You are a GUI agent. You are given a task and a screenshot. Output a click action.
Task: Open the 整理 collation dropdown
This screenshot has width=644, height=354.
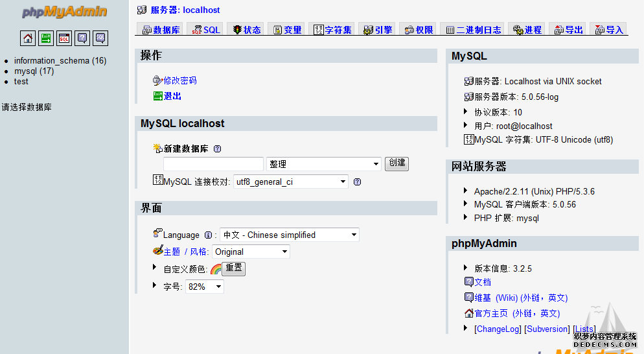click(x=323, y=164)
